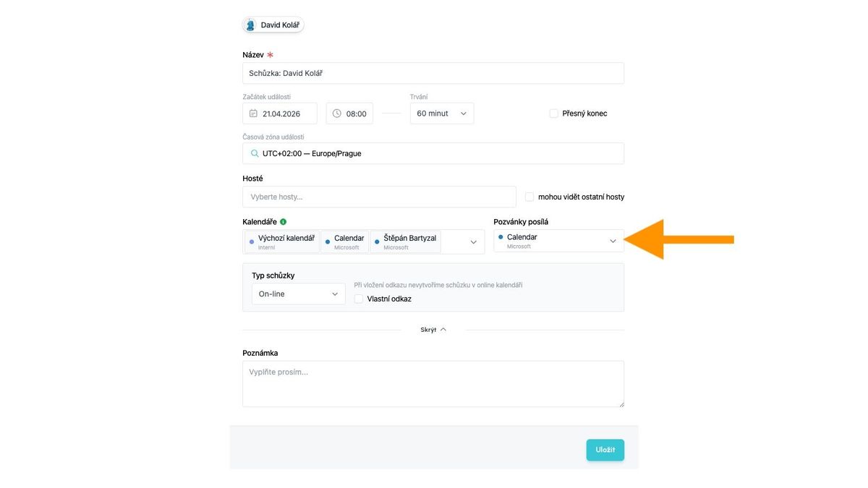
Task: Enable the Přesný konec checkbox
Action: click(x=554, y=114)
